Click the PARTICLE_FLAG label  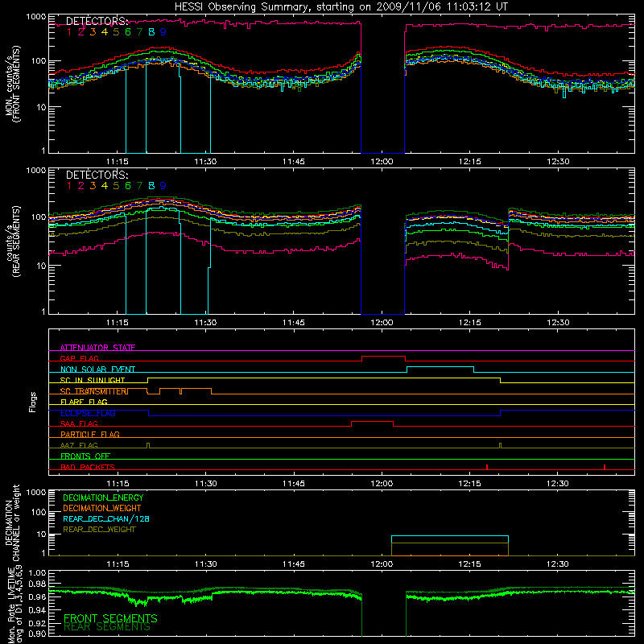coord(90,434)
